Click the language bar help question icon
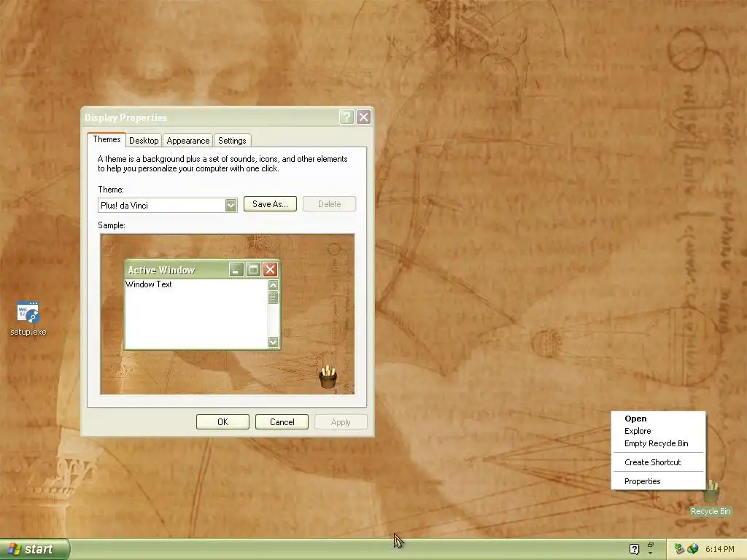747x560 pixels. tap(634, 549)
